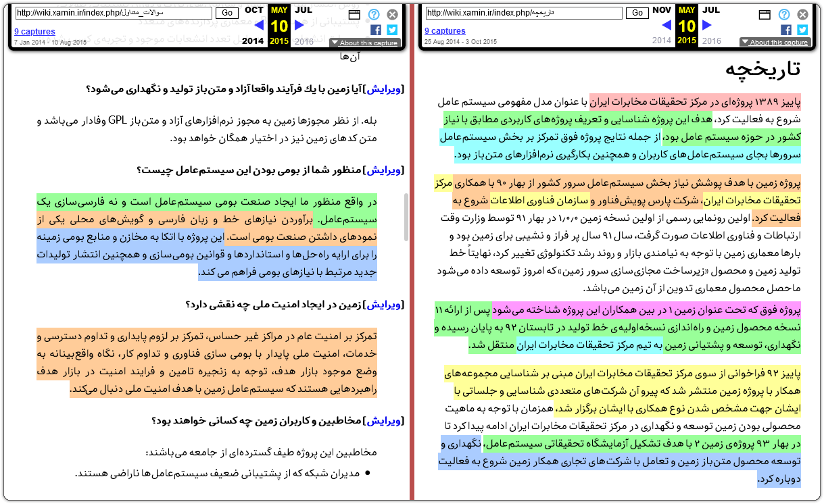Click the Twitter share icon on the left Wayback toolbar

(393, 30)
